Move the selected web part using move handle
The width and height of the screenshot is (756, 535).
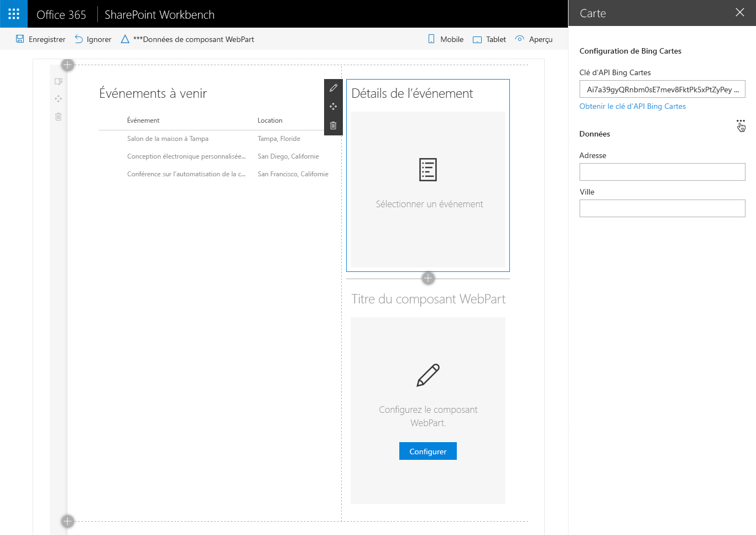(333, 107)
